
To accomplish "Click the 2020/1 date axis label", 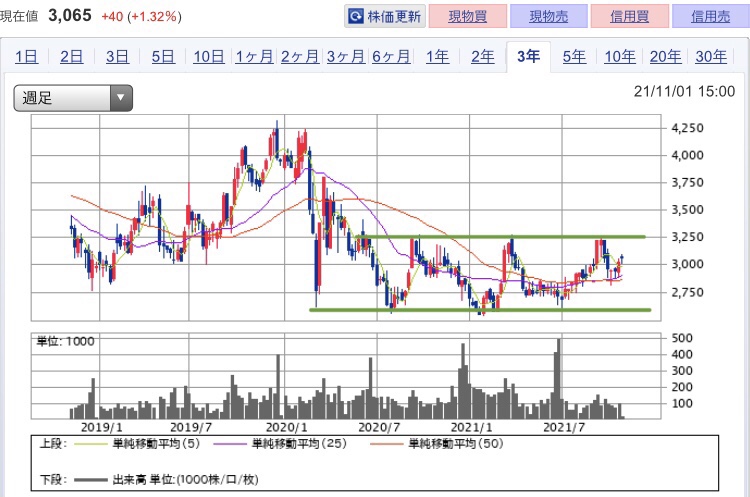I will tap(287, 427).
